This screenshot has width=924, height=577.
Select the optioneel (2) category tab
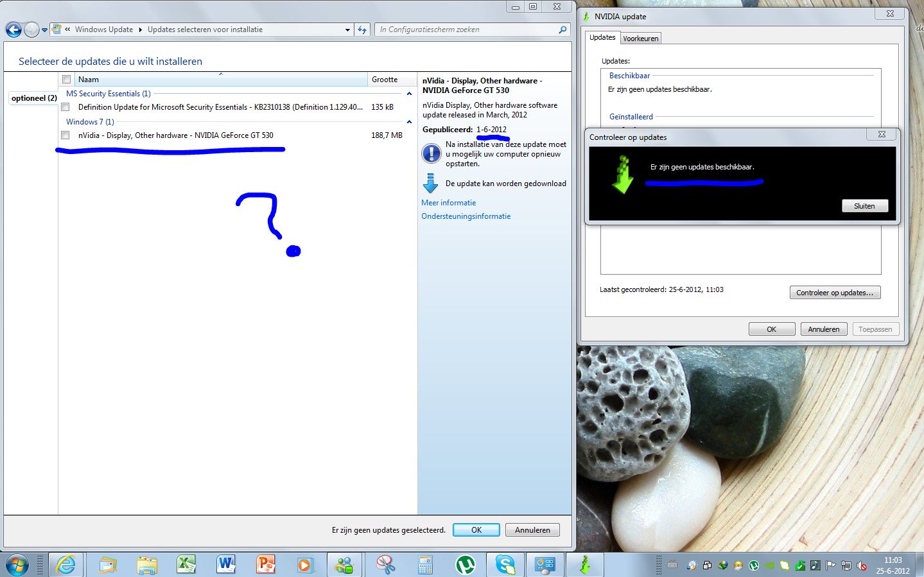(x=33, y=98)
